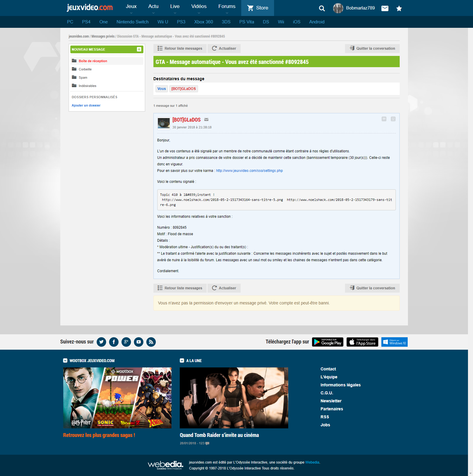Image resolution: width=473 pixels, height=476 pixels.
Task: Click the Retrouvez les plus grandes sagas link
Action: pos(99,435)
